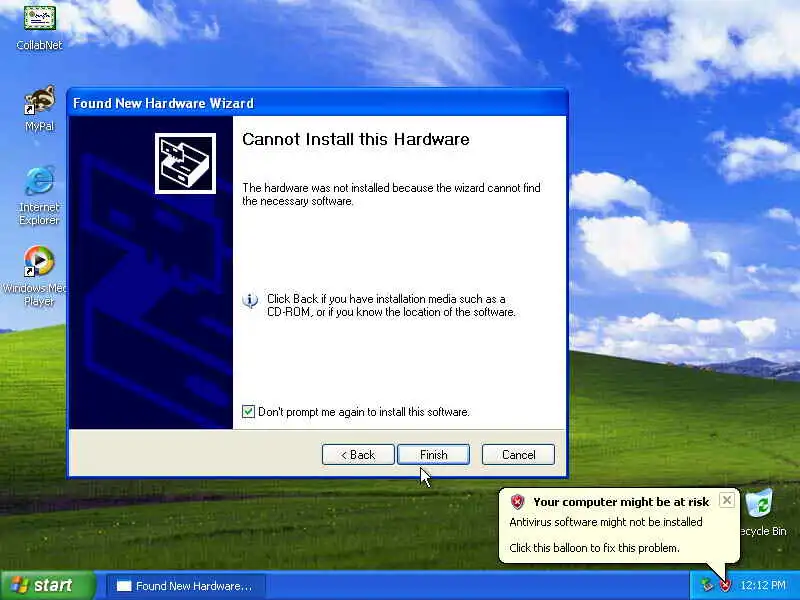This screenshot has width=800, height=600.
Task: Open the Start menu
Action: [x=48, y=585]
